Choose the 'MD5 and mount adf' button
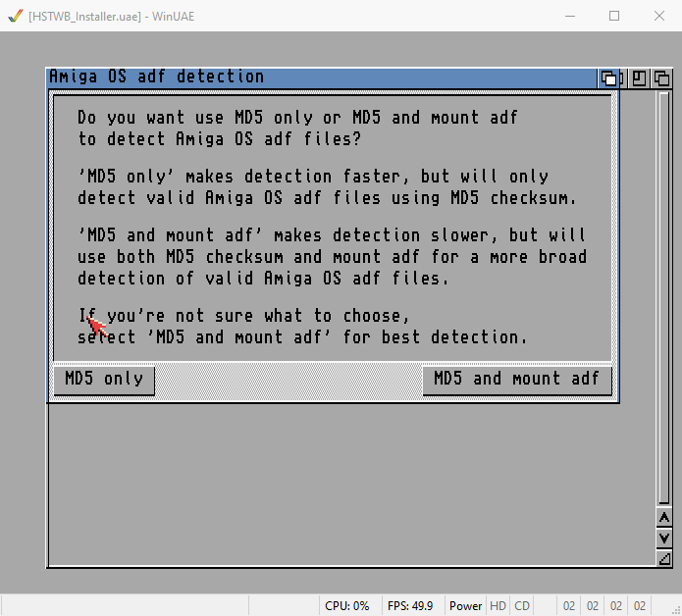 tap(517, 381)
